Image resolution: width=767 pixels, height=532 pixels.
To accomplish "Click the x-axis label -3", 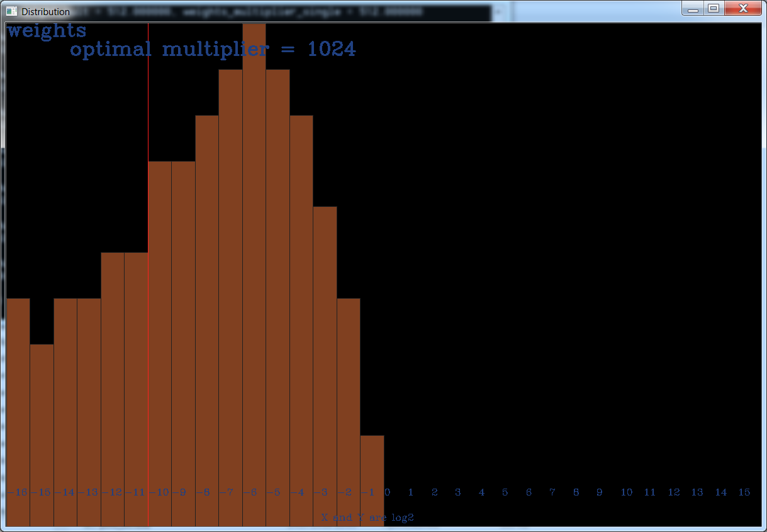I will (321, 492).
